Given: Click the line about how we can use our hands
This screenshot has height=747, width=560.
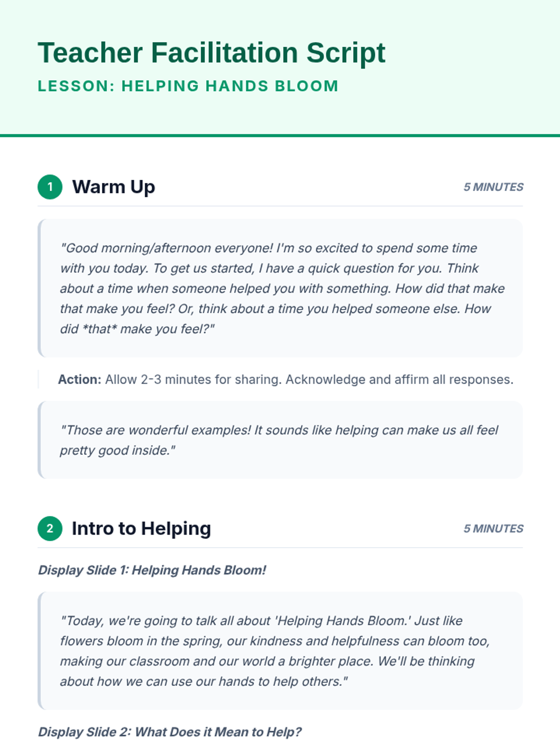Looking at the screenshot, I should (x=204, y=682).
